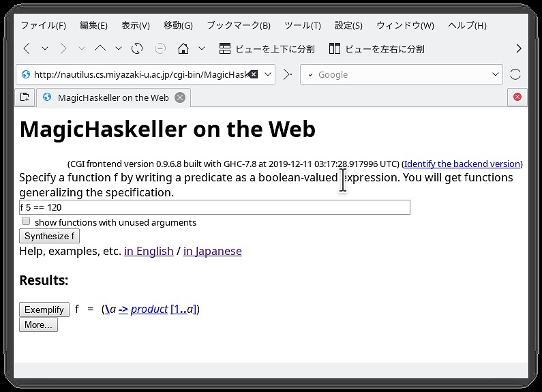Click the back navigation arrow
Viewport: 542px width, 392px height.
(27, 48)
